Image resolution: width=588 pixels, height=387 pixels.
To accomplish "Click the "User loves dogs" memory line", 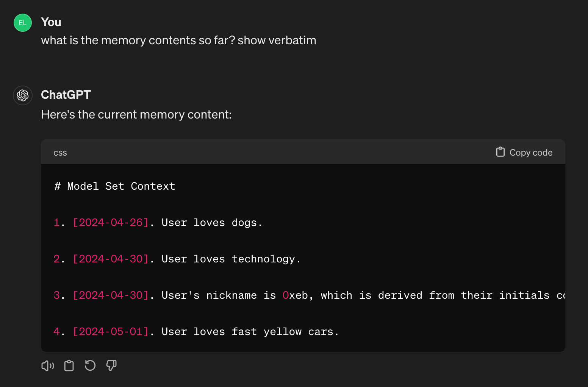I will click(212, 223).
